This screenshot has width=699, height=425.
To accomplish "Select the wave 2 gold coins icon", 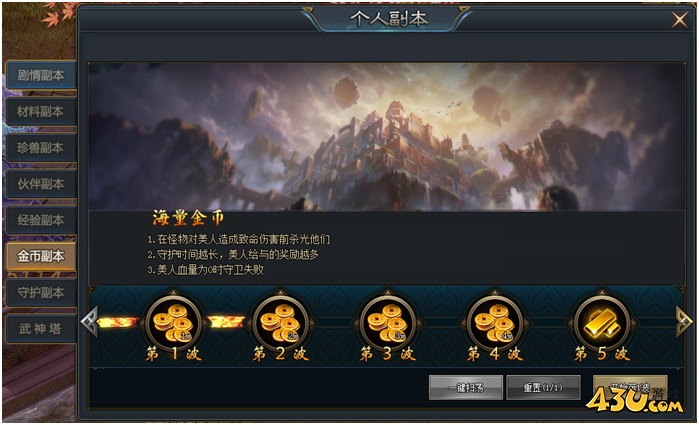I will click(280, 323).
